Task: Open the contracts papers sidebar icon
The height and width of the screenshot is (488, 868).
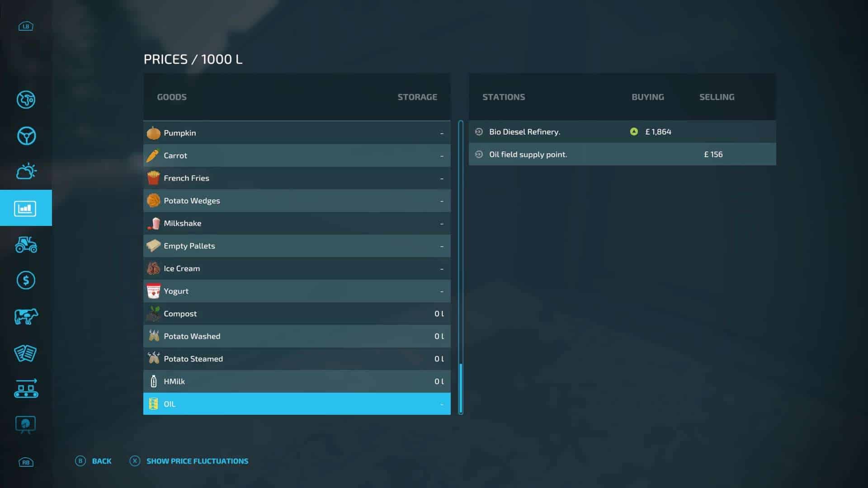Action: click(26, 353)
